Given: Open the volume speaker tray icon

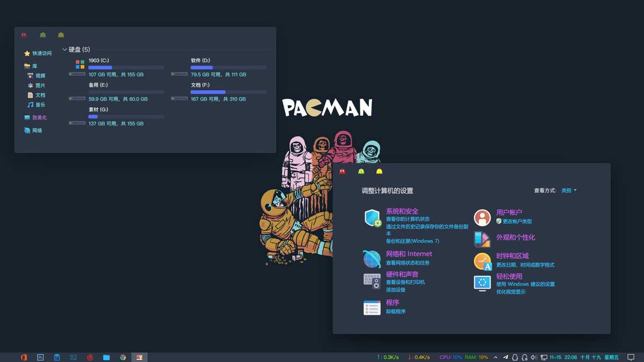Looking at the screenshot, I should point(533,357).
